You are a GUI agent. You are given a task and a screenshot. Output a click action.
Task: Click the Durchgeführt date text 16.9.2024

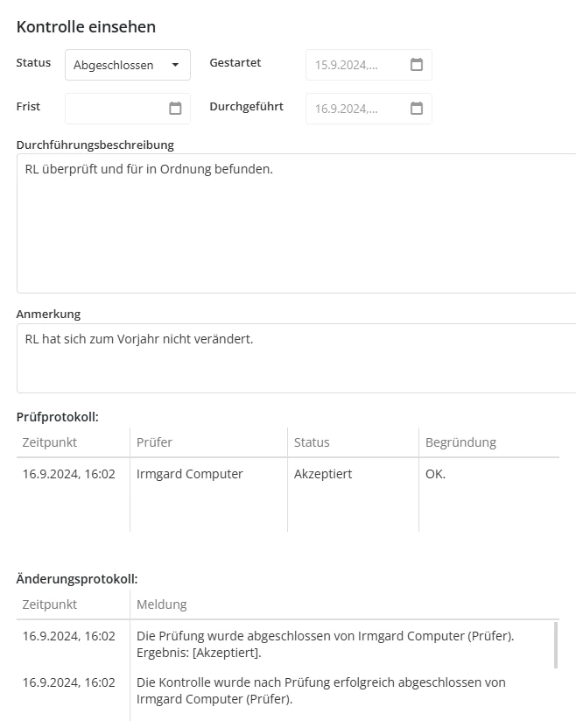(347, 109)
